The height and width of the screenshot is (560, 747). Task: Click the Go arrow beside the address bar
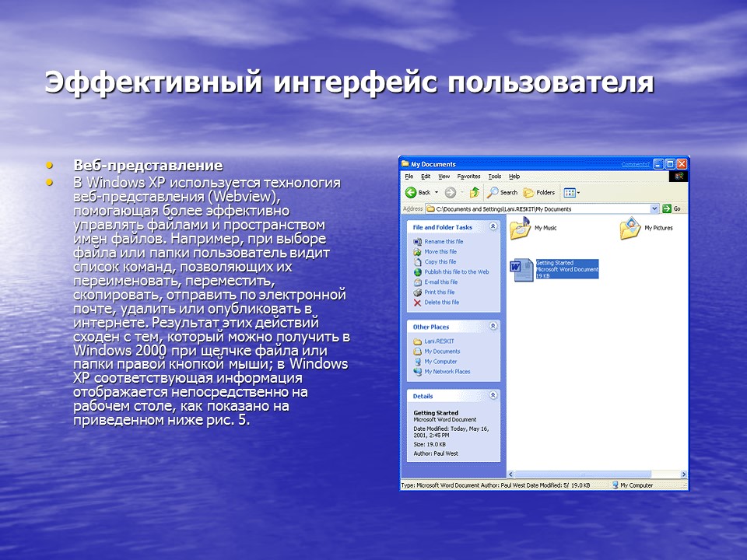click(x=667, y=208)
